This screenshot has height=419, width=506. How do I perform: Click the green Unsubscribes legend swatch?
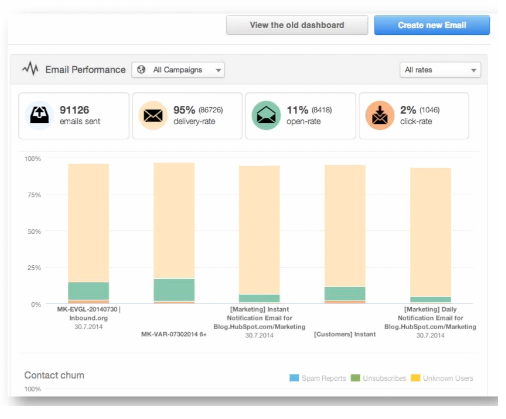[x=355, y=378]
